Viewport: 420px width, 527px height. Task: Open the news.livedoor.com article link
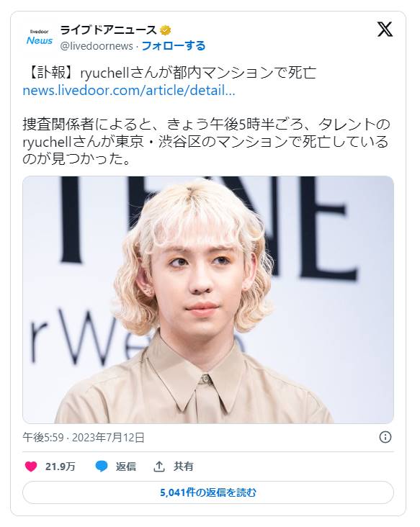click(x=129, y=91)
